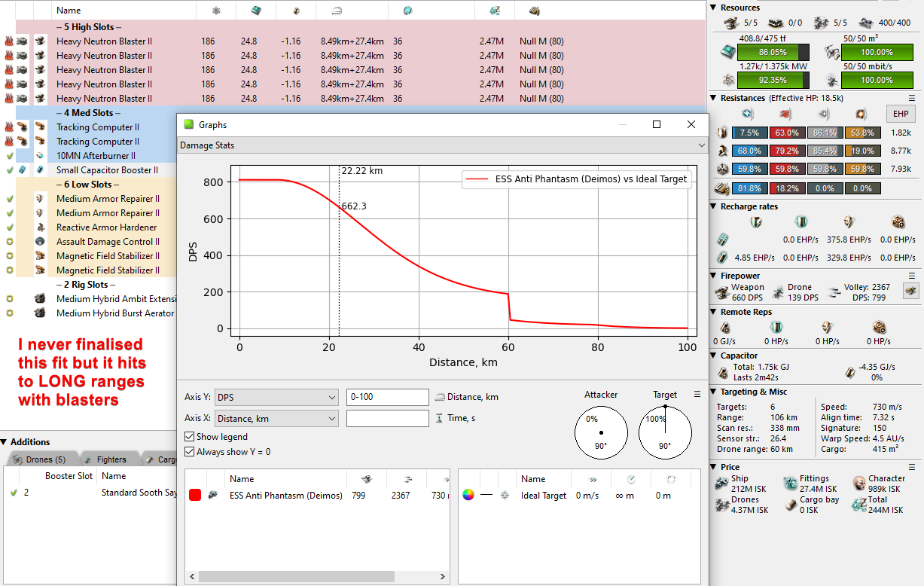Open the Axis X Distance dropdown

click(276, 418)
